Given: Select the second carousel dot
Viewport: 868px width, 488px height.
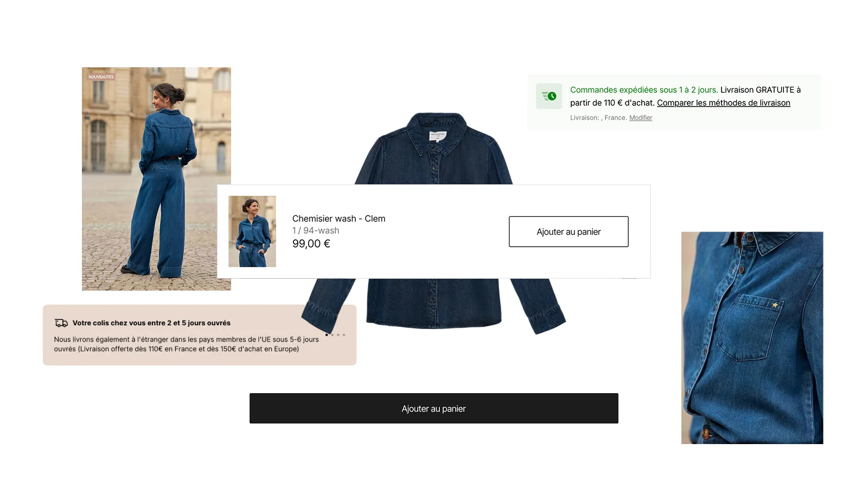Looking at the screenshot, I should [x=333, y=335].
